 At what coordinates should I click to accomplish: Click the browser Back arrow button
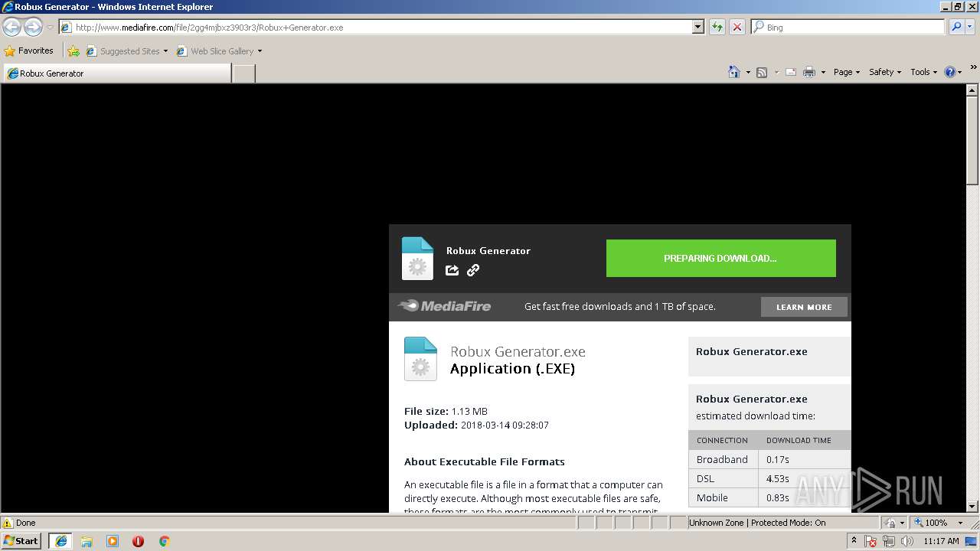point(11,27)
